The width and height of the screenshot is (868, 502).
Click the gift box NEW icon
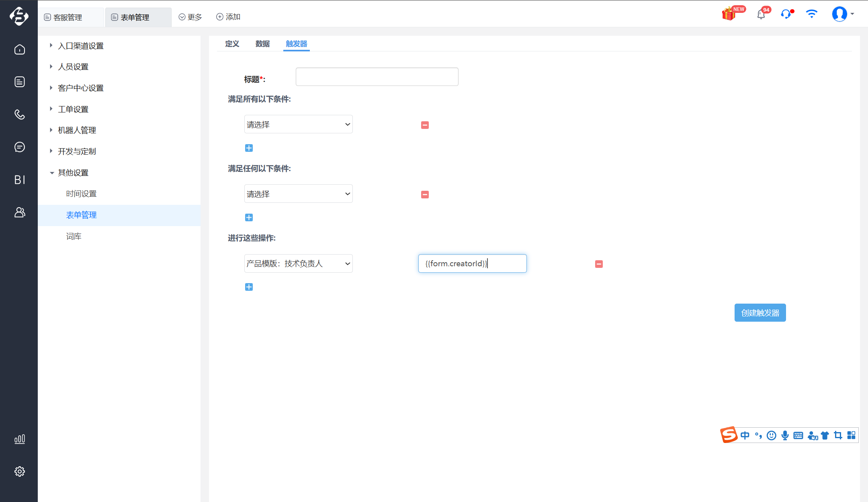[x=729, y=14]
